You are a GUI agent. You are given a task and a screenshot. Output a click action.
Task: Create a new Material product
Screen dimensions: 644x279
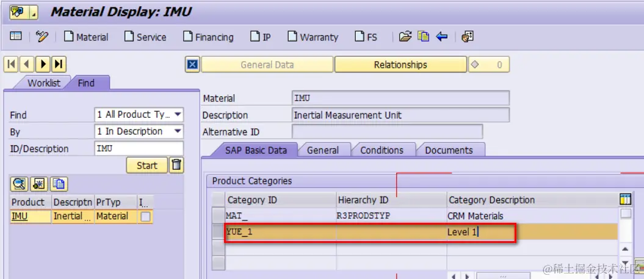pos(86,37)
